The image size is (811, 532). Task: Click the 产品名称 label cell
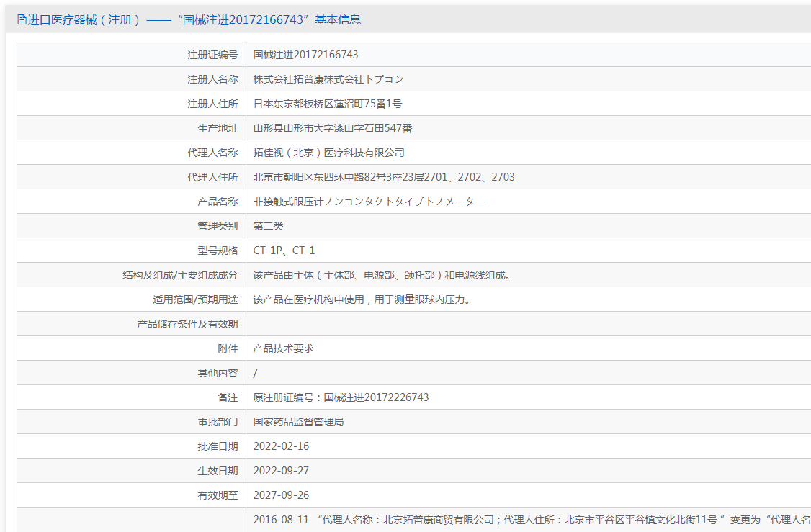131,202
